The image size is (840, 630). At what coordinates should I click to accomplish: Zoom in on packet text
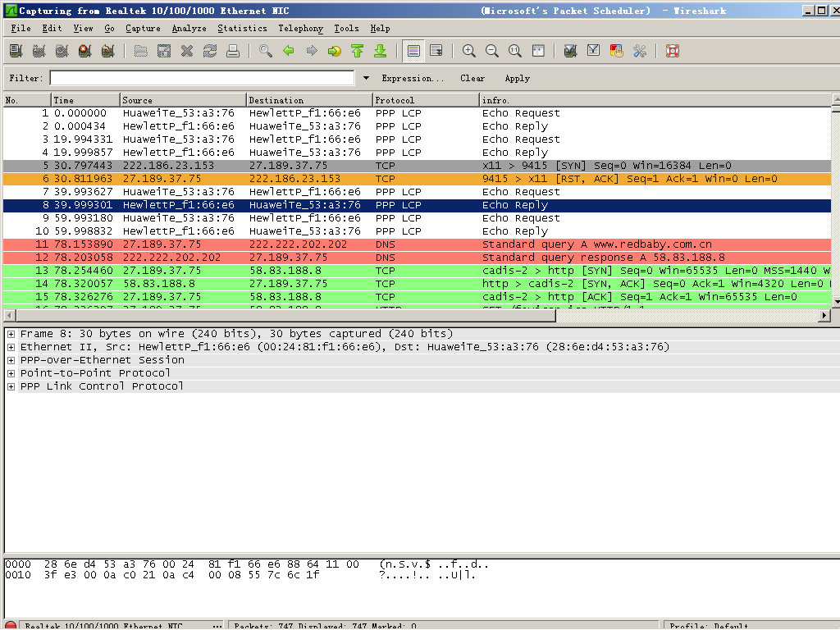(x=468, y=51)
